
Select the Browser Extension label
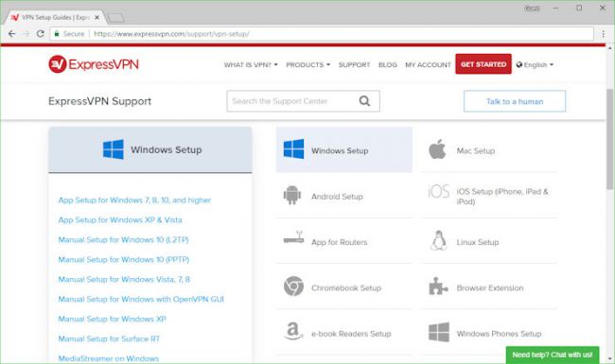click(490, 288)
